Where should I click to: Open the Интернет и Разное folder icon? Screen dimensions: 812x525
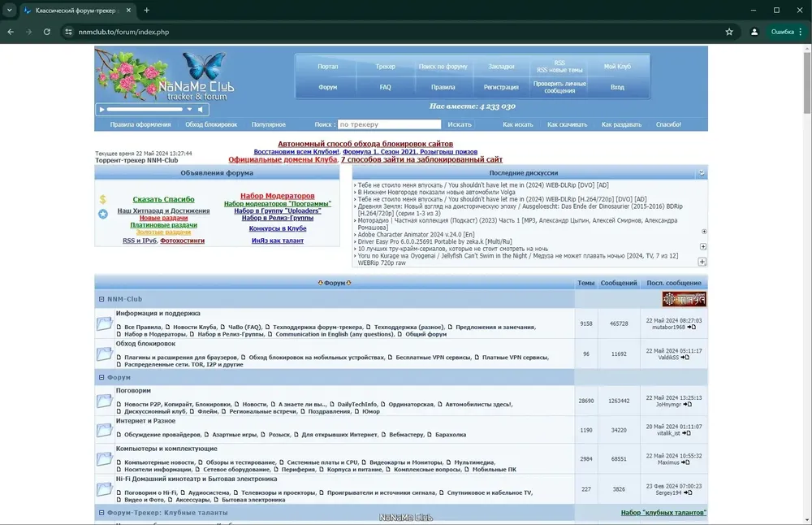(104, 430)
